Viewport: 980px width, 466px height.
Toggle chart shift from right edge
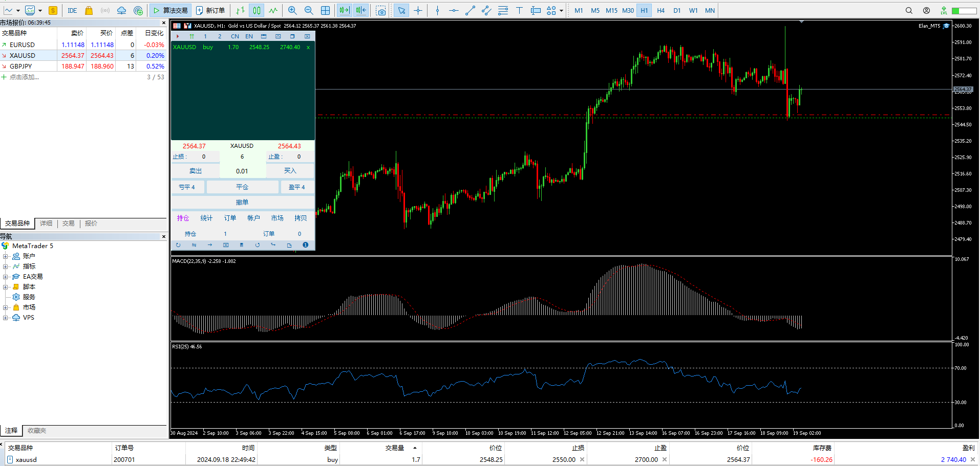point(361,10)
